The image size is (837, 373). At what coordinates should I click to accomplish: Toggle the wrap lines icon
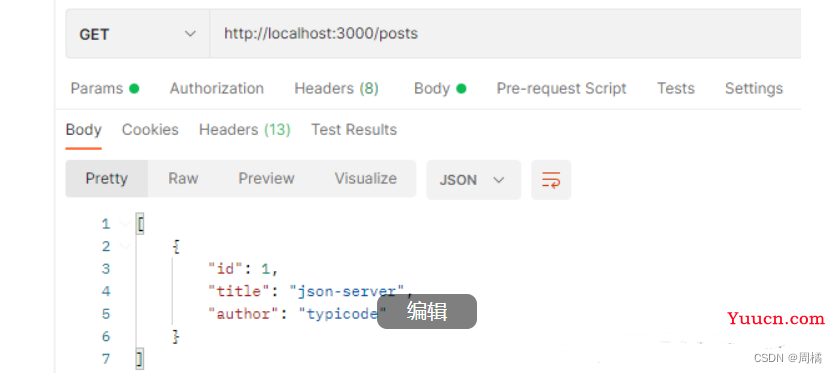point(551,180)
